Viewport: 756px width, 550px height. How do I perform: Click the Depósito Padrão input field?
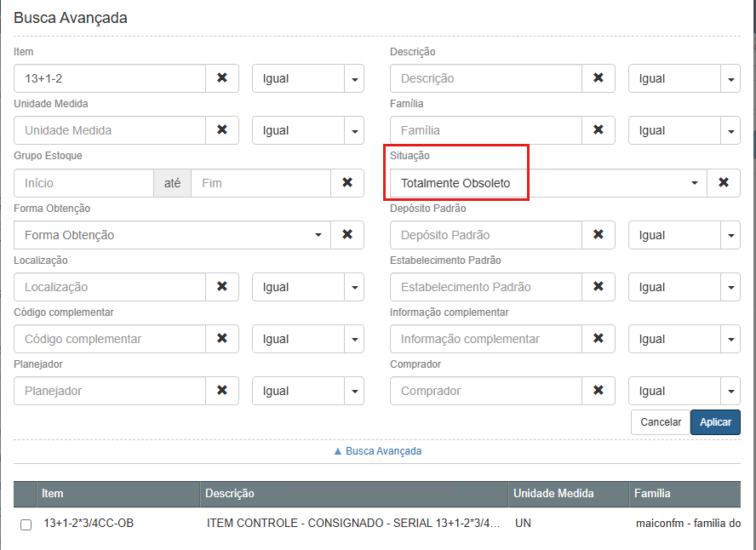(486, 235)
